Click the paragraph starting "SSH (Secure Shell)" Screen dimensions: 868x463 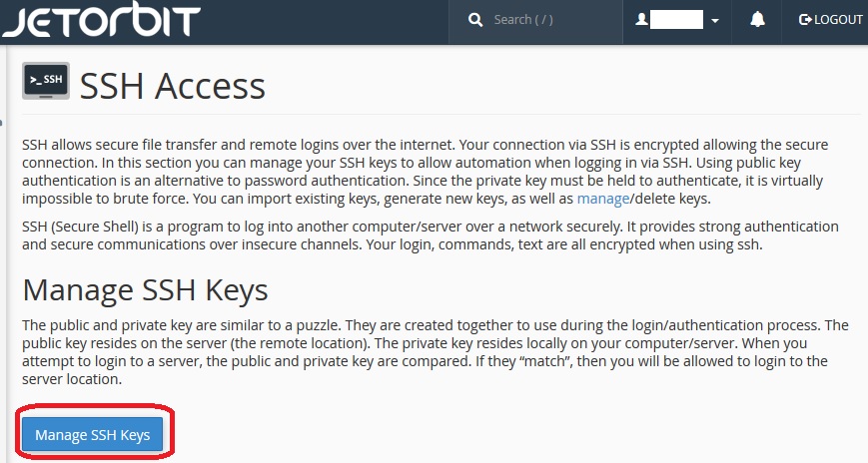click(431, 235)
